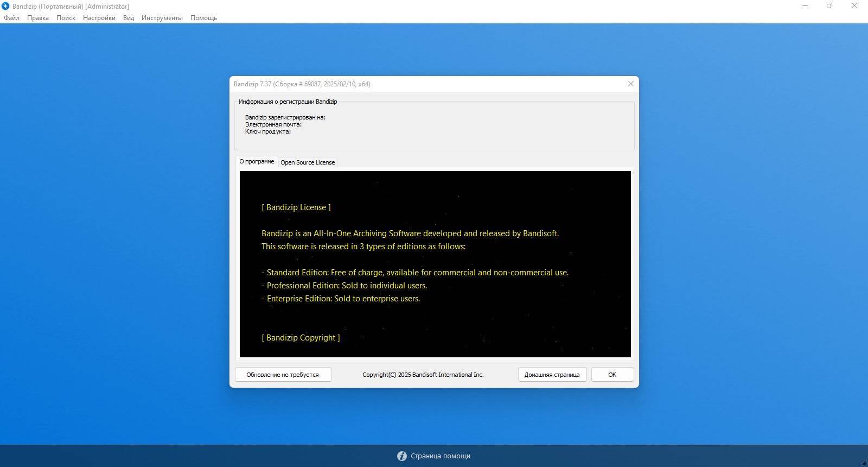This screenshot has width=868, height=467.
Task: Click the Электронная почта label
Action: 273,124
